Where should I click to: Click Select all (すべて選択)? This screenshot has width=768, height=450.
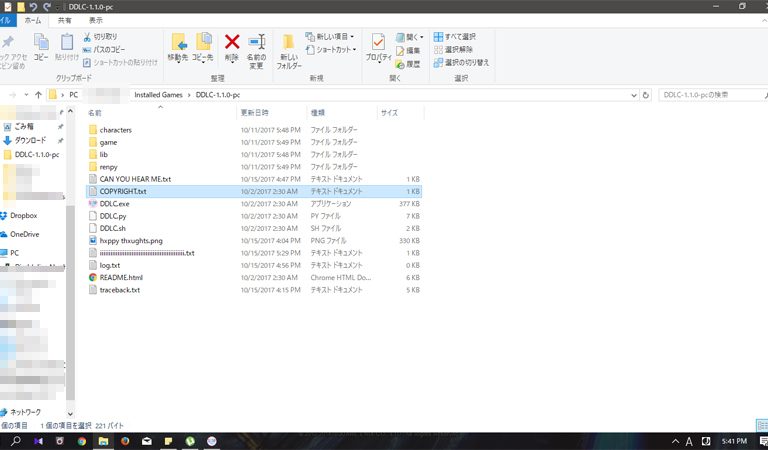tap(455, 37)
